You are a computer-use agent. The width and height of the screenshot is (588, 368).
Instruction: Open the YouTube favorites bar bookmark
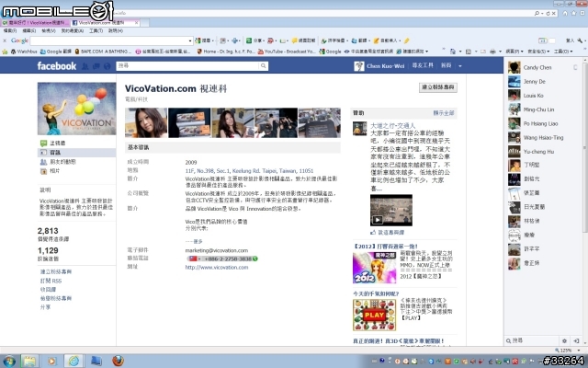click(287, 52)
